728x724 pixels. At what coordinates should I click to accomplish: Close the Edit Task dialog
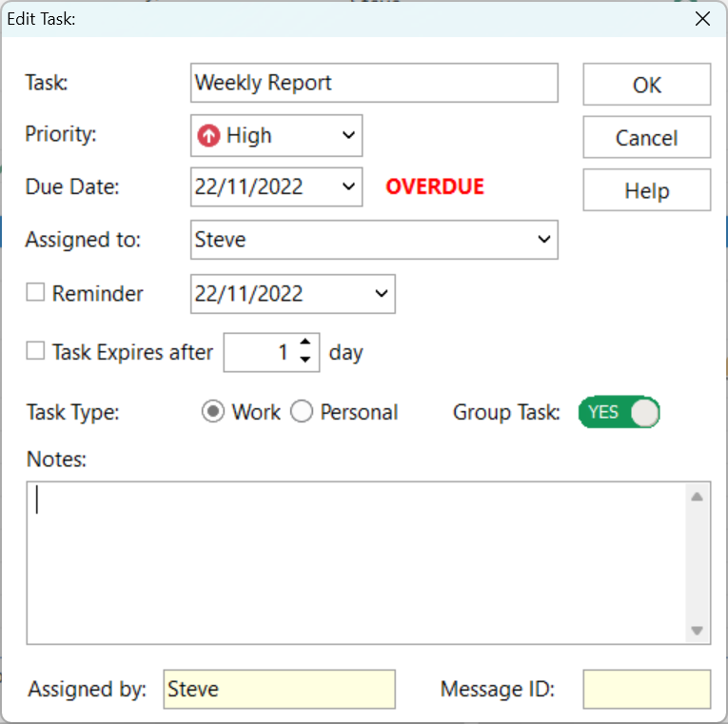click(702, 19)
